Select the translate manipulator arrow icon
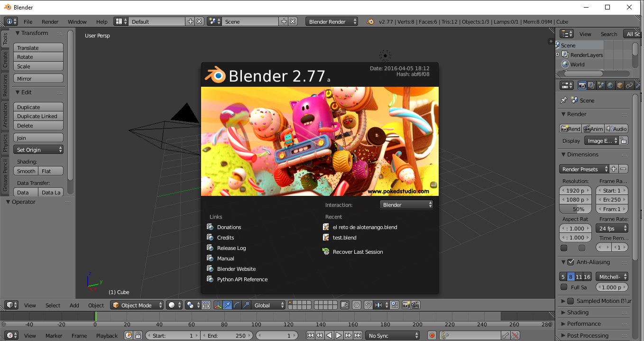The height and width of the screenshot is (341, 644). (227, 305)
